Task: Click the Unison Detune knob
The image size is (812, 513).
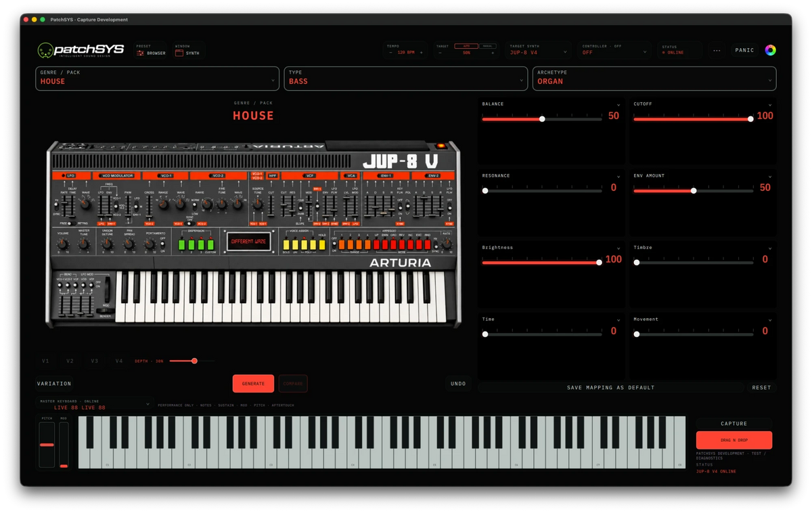Action: pyautogui.click(x=107, y=244)
